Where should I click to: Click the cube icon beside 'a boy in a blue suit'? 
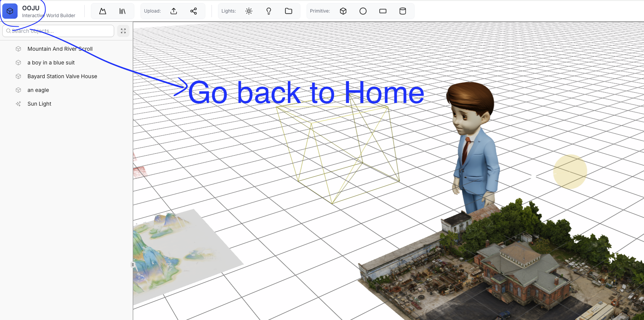coord(18,63)
